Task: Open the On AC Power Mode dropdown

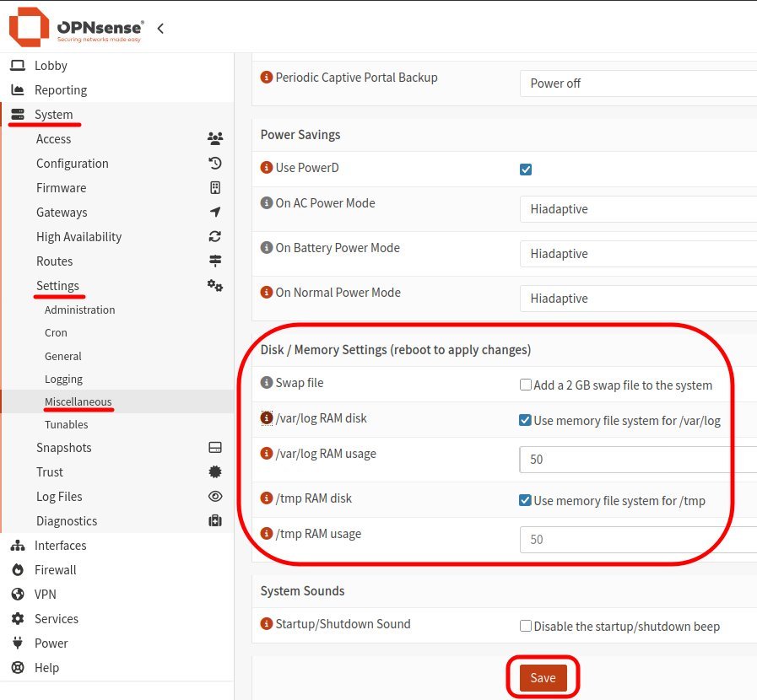Action: [x=638, y=209]
